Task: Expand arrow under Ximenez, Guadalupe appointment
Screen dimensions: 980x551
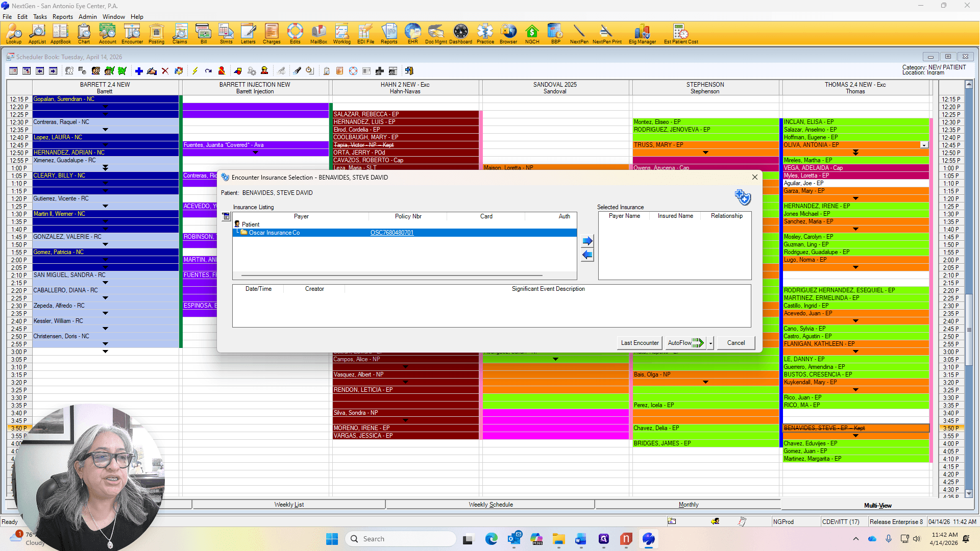Action: [105, 168]
